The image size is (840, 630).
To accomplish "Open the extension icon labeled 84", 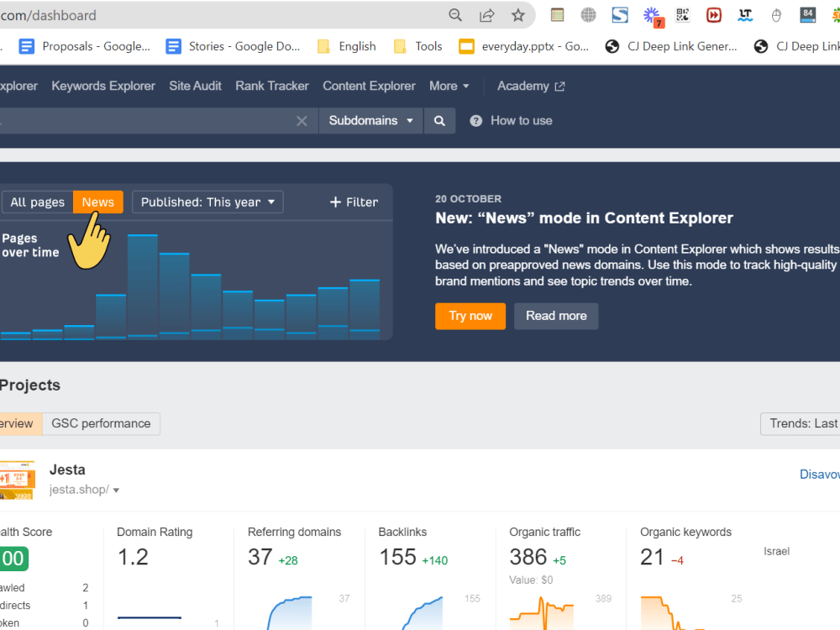I will click(808, 15).
